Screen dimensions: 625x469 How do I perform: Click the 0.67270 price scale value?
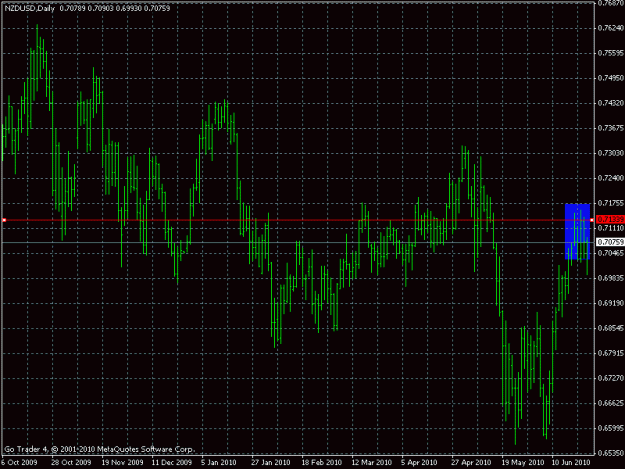[x=611, y=378]
